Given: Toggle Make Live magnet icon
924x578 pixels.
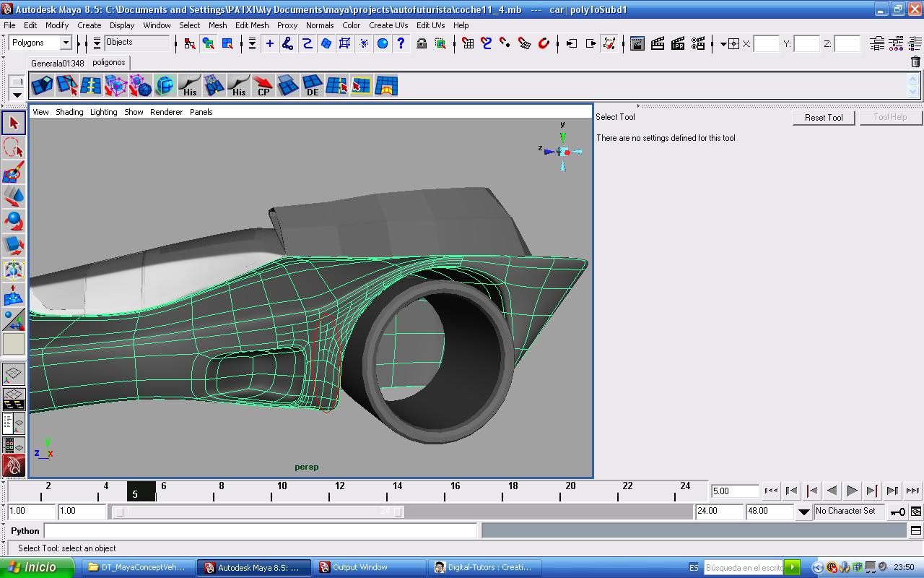Looking at the screenshot, I should [544, 43].
